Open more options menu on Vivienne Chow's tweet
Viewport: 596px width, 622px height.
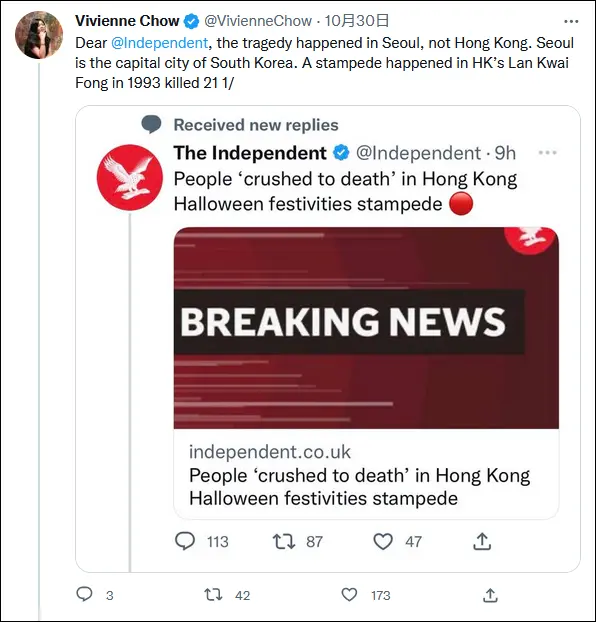[571, 21]
